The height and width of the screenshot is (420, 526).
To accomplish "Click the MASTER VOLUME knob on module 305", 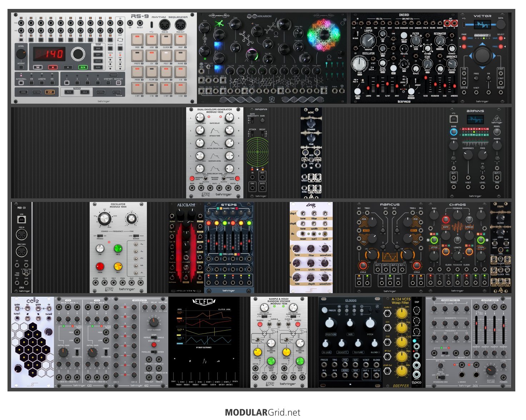I will click(x=491, y=370).
